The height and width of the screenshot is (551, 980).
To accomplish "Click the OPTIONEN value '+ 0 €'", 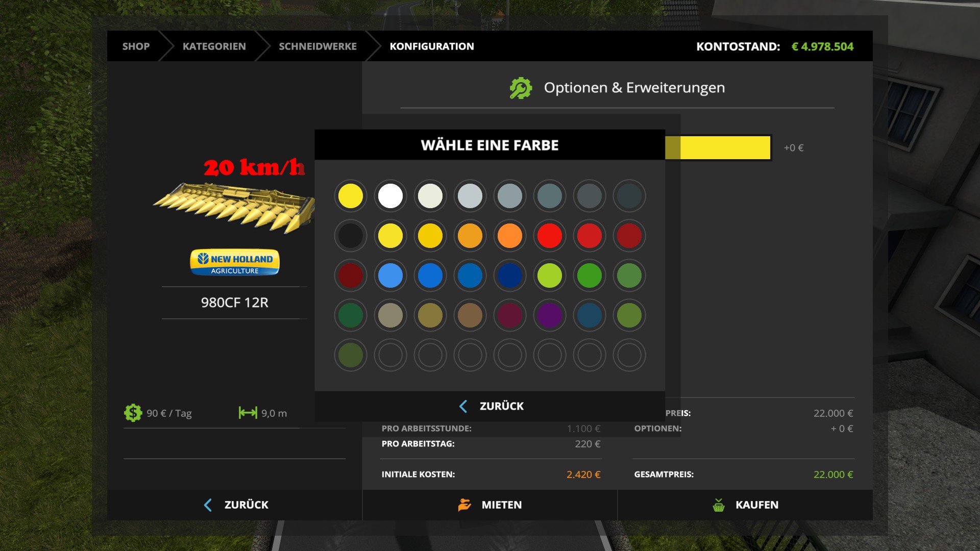I will [x=842, y=429].
